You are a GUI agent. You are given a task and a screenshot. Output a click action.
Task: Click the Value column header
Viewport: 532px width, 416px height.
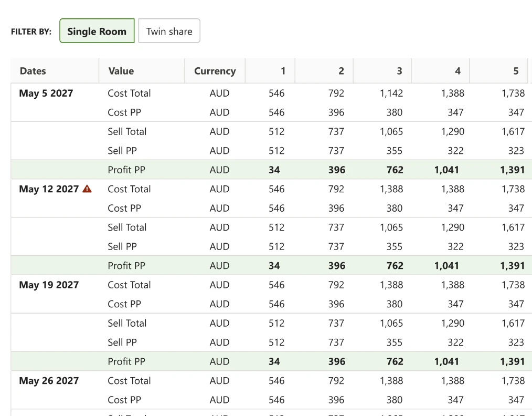[x=121, y=71]
